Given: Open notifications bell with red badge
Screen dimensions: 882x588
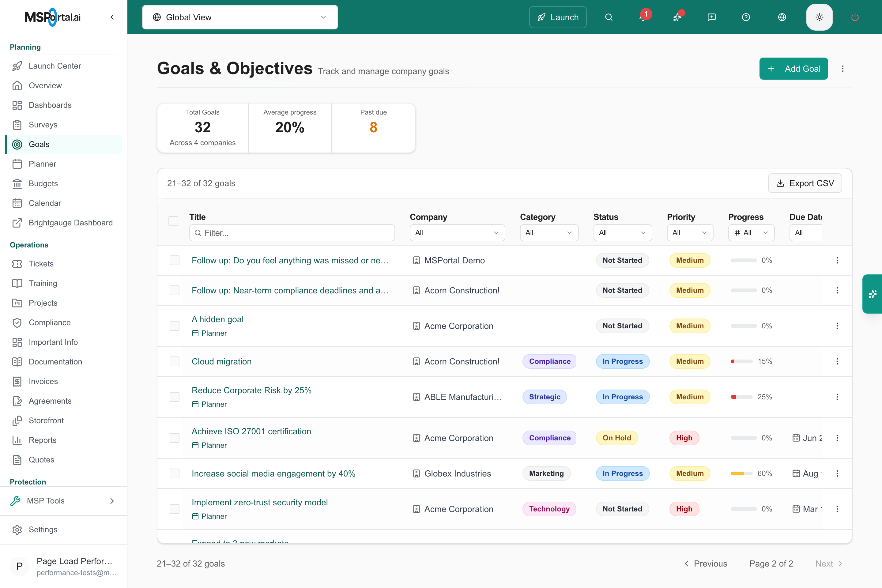Looking at the screenshot, I should click(x=643, y=17).
